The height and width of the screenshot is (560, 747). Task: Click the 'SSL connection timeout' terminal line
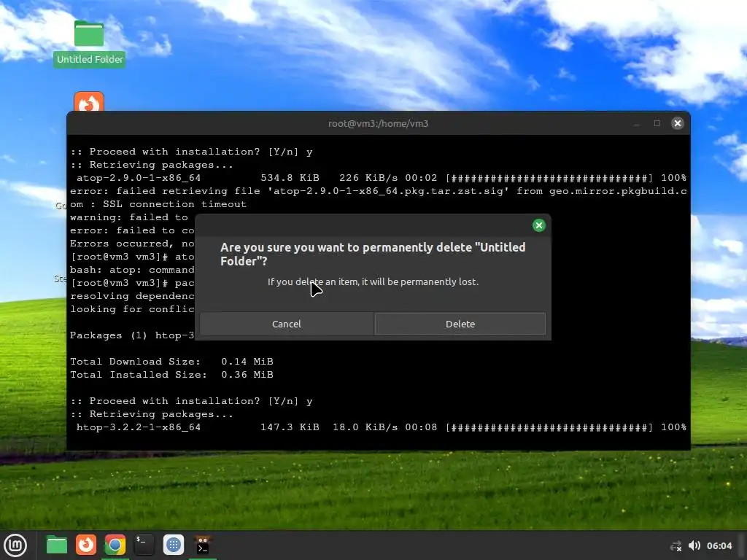tap(158, 204)
